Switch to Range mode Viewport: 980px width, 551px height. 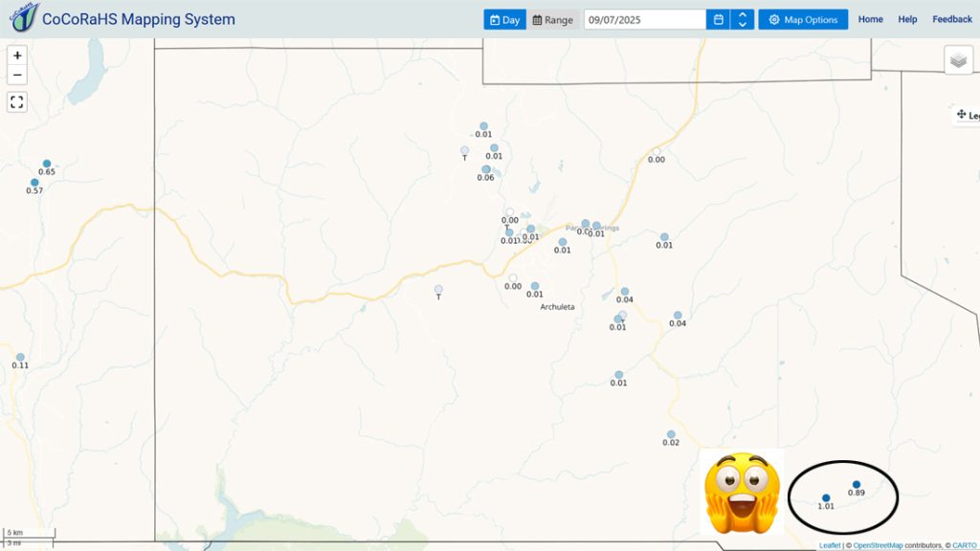(552, 19)
